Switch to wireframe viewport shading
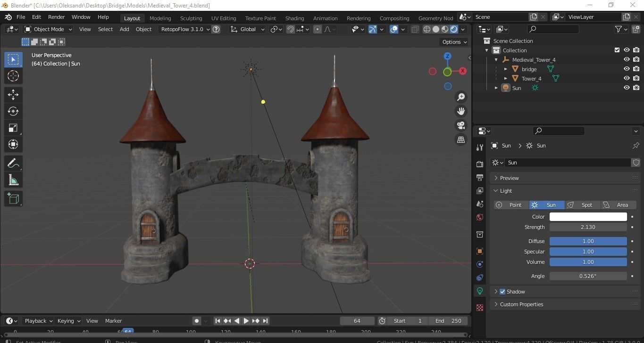The width and height of the screenshot is (644, 343). pyautogui.click(x=427, y=29)
